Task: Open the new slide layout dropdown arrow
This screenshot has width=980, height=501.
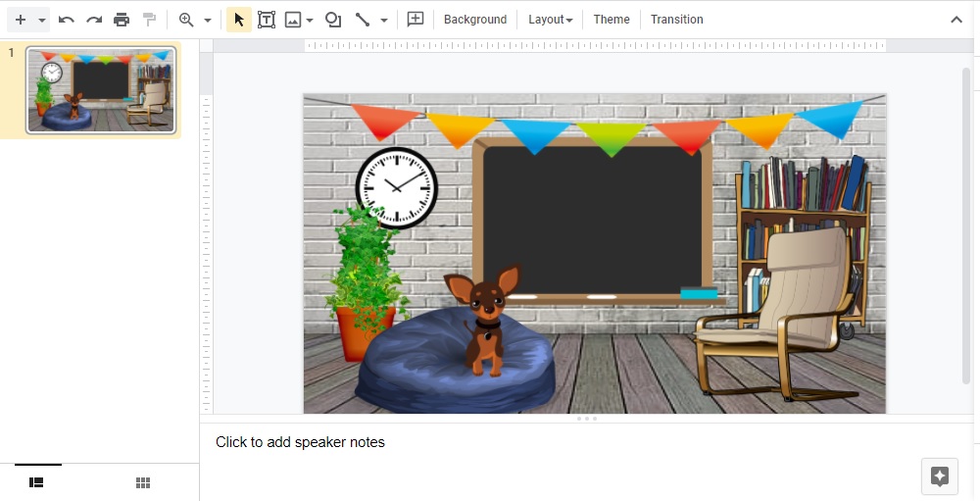Action: tap(42, 21)
